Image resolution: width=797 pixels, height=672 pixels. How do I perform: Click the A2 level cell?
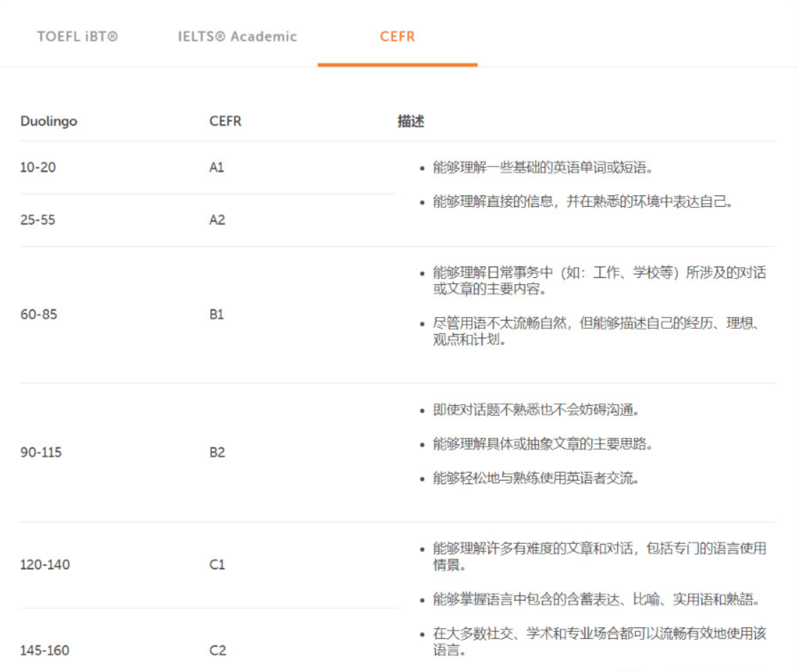217,219
